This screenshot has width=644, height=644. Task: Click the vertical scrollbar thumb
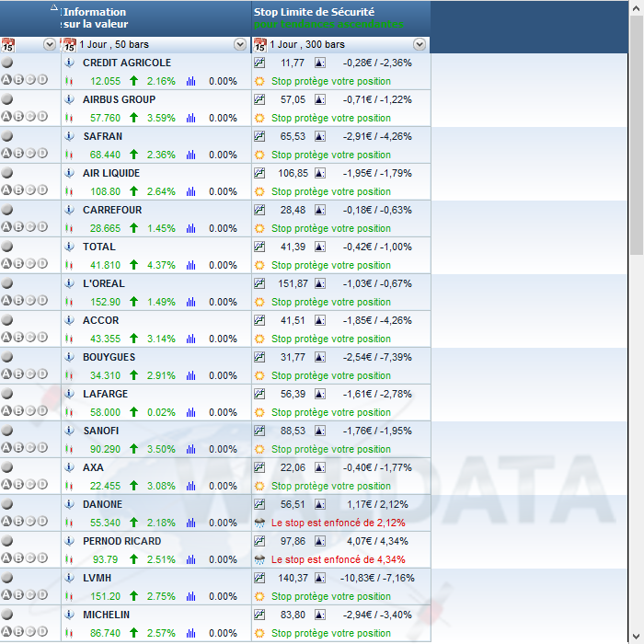click(x=637, y=135)
